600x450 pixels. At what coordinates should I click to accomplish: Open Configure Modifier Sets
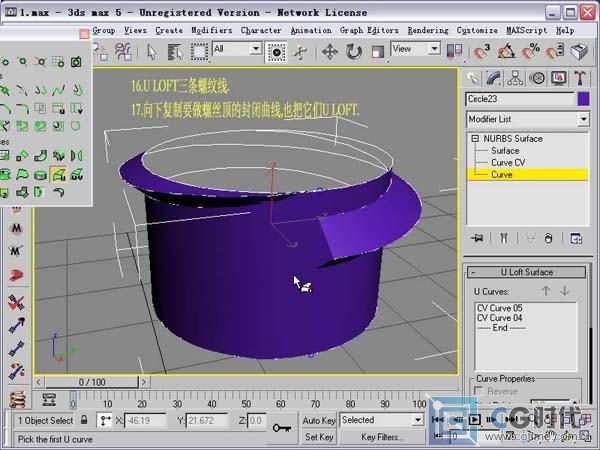pos(576,238)
